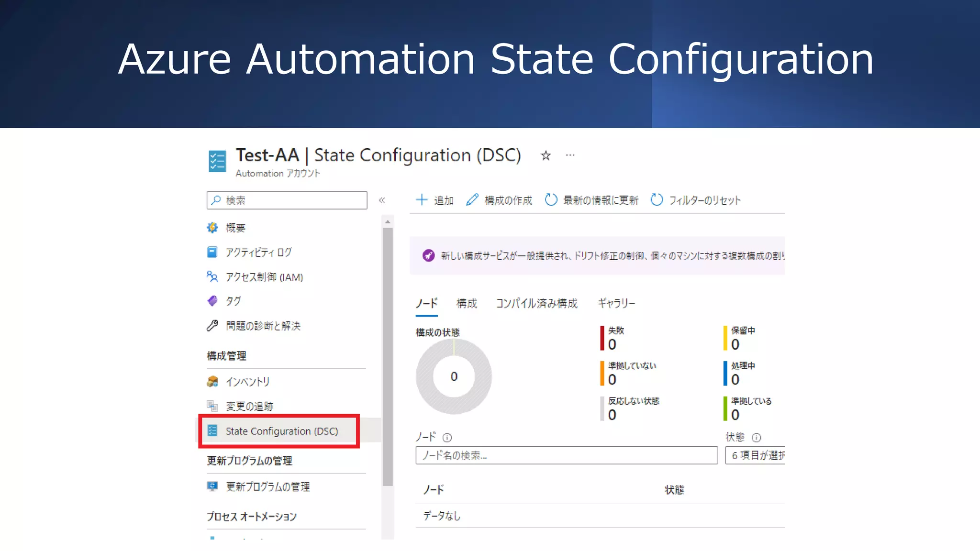The height and width of the screenshot is (551, 980).
Task: Click the info icon beside 状態
Action: [x=757, y=437]
